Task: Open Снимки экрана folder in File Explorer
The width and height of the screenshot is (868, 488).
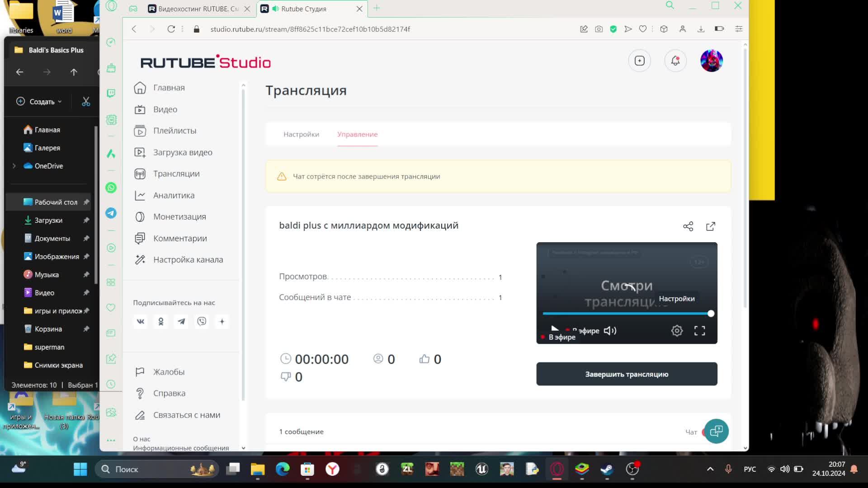Action: coord(53,365)
